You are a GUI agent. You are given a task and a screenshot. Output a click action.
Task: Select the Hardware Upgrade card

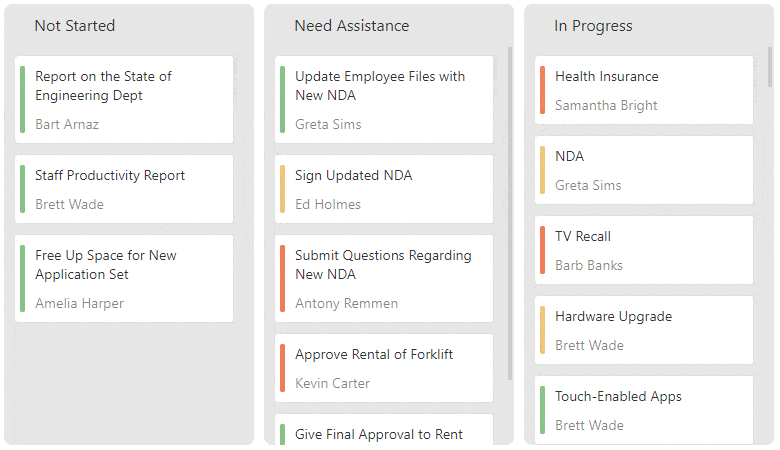point(644,330)
